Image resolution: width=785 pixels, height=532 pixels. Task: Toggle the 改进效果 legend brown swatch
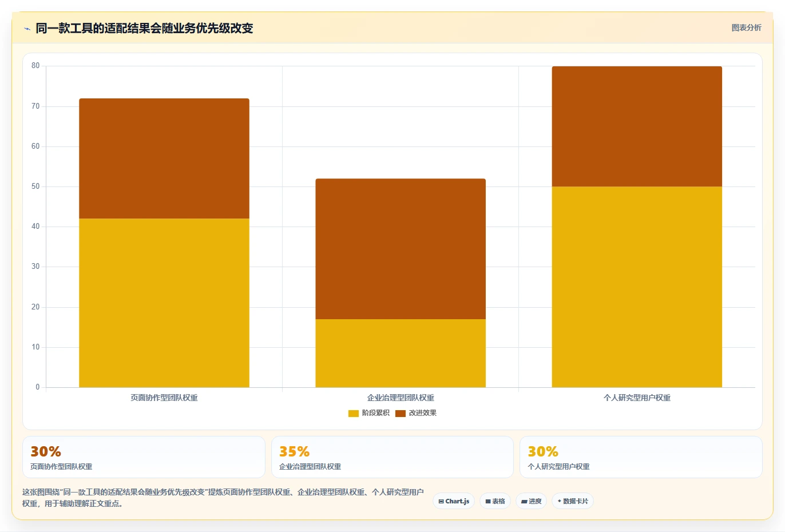[400, 413]
